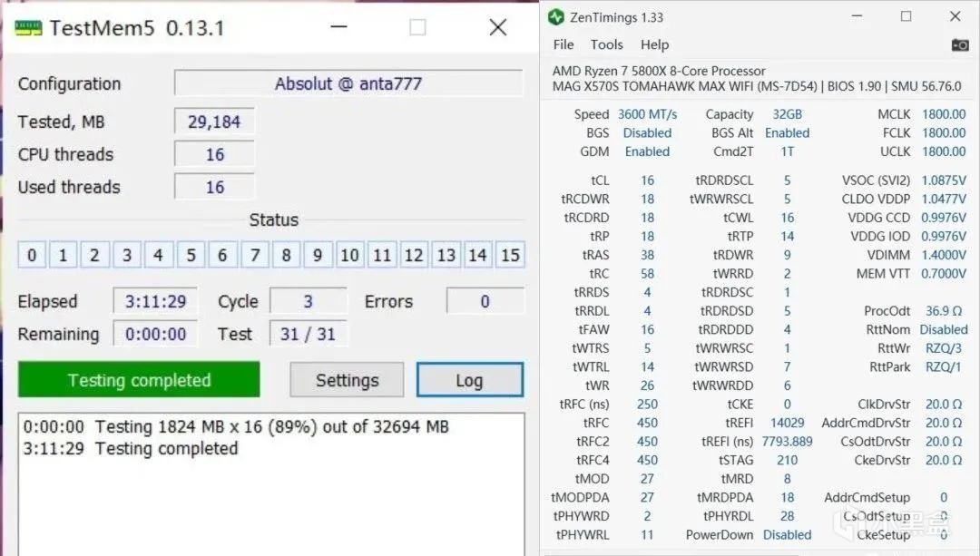The height and width of the screenshot is (556, 980).
Task: Click the PowerDown value Disabled
Action: point(787,535)
